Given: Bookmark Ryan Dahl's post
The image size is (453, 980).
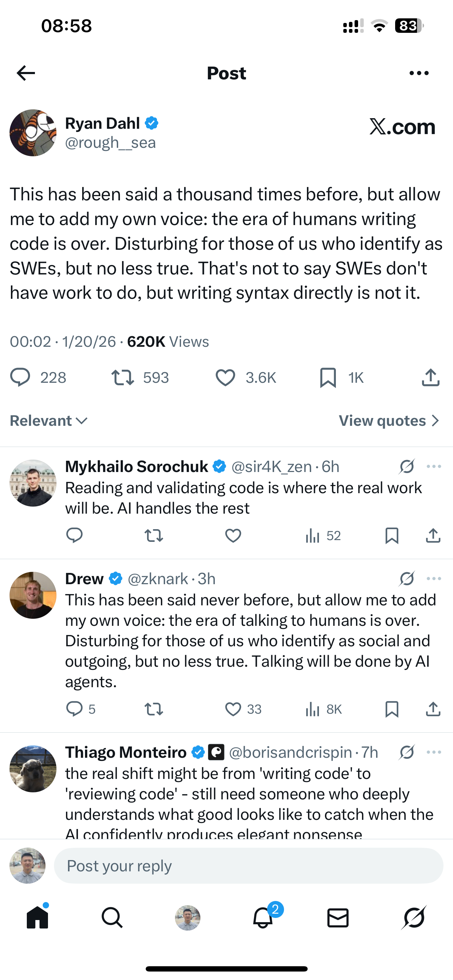Looking at the screenshot, I should pyautogui.click(x=328, y=377).
